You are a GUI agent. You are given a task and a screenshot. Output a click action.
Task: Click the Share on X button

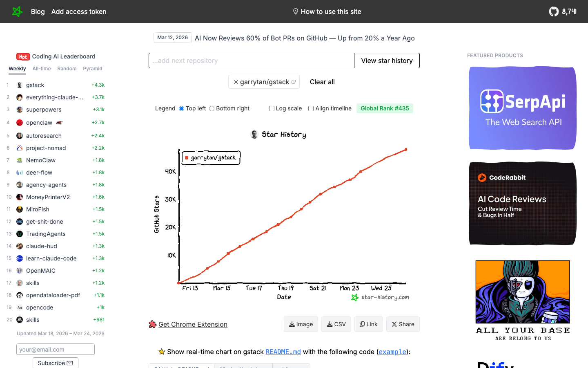pos(403,324)
